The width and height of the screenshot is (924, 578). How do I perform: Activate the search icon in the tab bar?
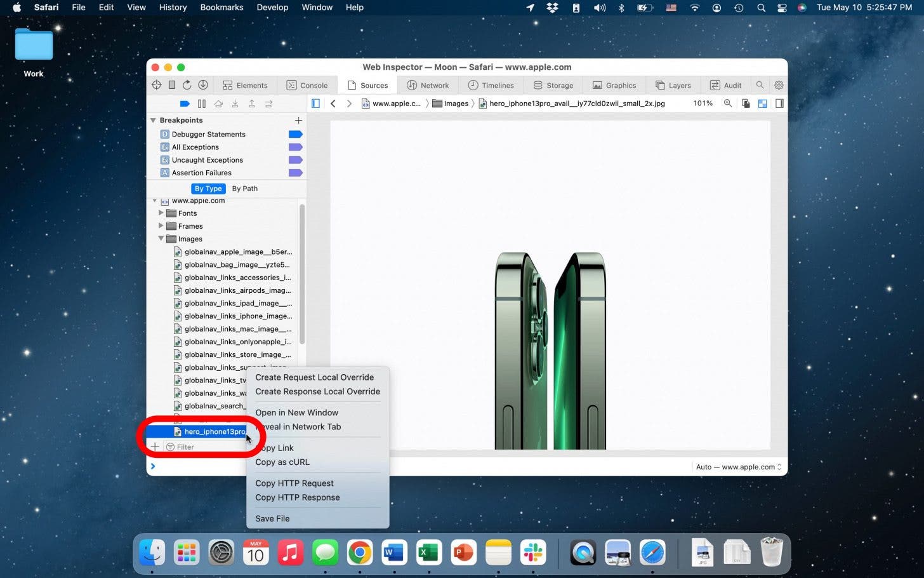click(x=760, y=84)
